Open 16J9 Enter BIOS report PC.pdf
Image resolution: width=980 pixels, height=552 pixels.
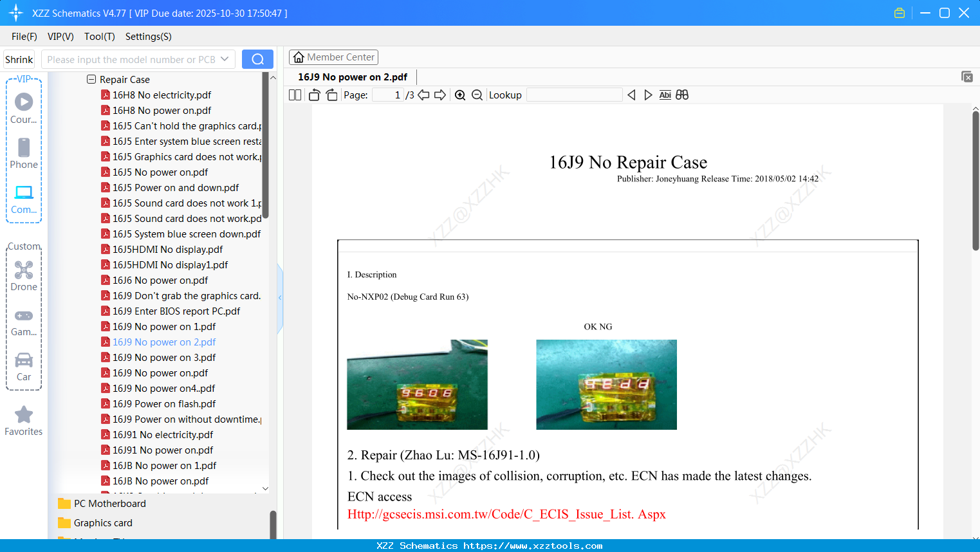[176, 311]
